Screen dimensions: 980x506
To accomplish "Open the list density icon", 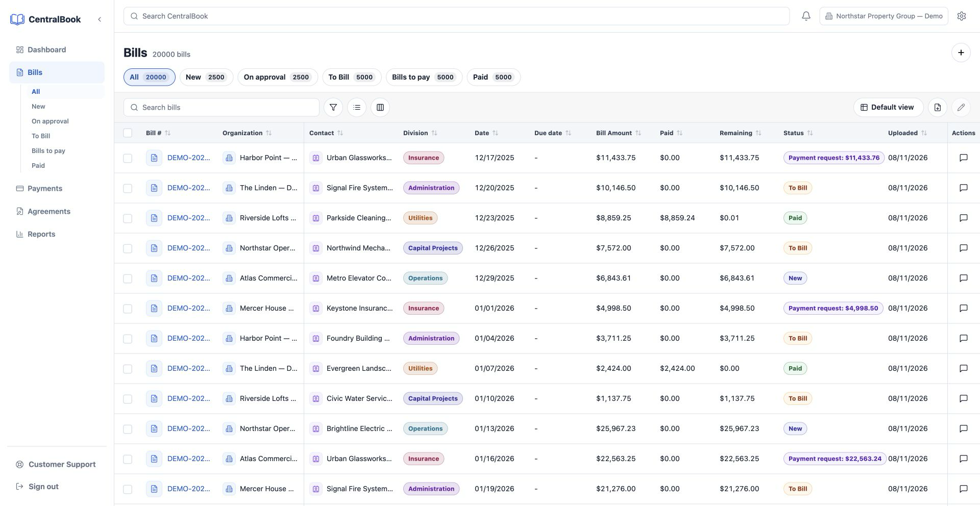I will point(357,108).
